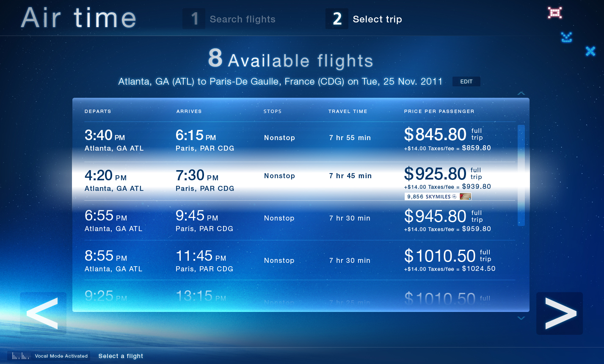This screenshot has height=364, width=604.
Task: Toggle the Vocal Mode Activated indicator
Action: (61, 356)
